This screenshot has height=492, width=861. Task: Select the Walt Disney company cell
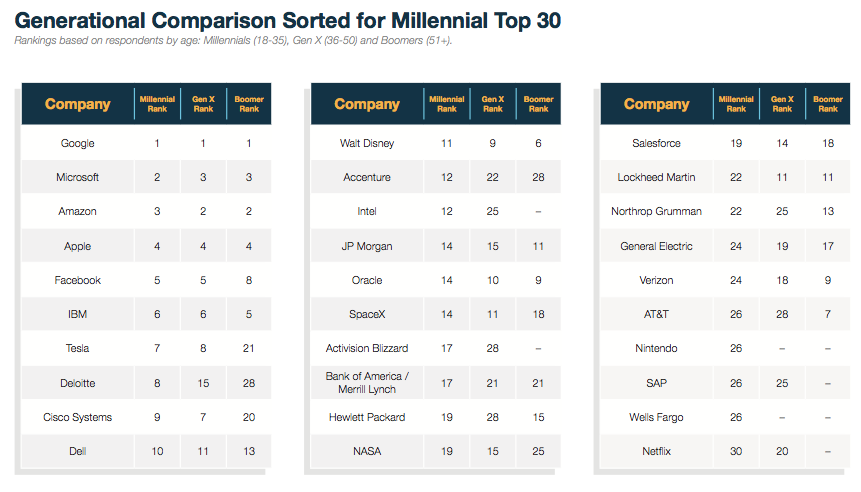367,143
